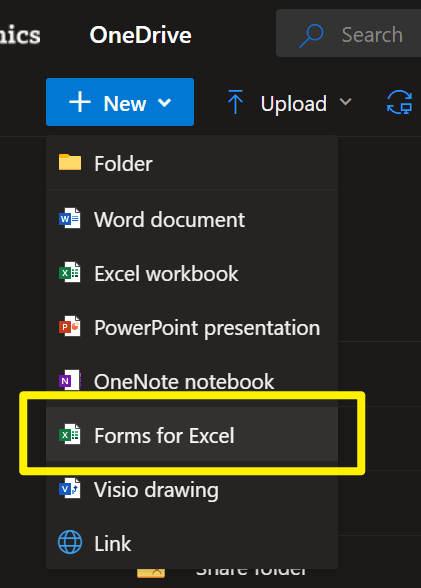Screen dimensions: 421x588
Task: Open the OneDrive header link
Action: [141, 35]
